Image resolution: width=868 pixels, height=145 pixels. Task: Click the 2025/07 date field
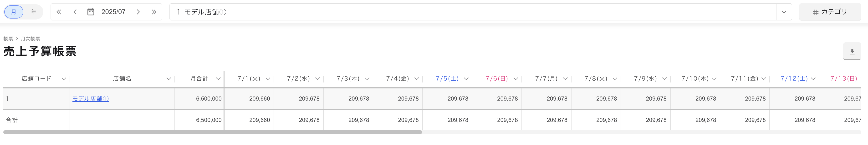coord(113,12)
